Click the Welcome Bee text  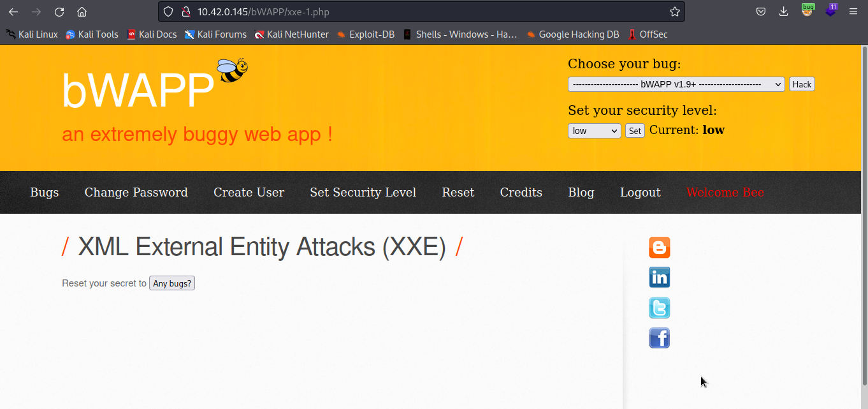[725, 193]
